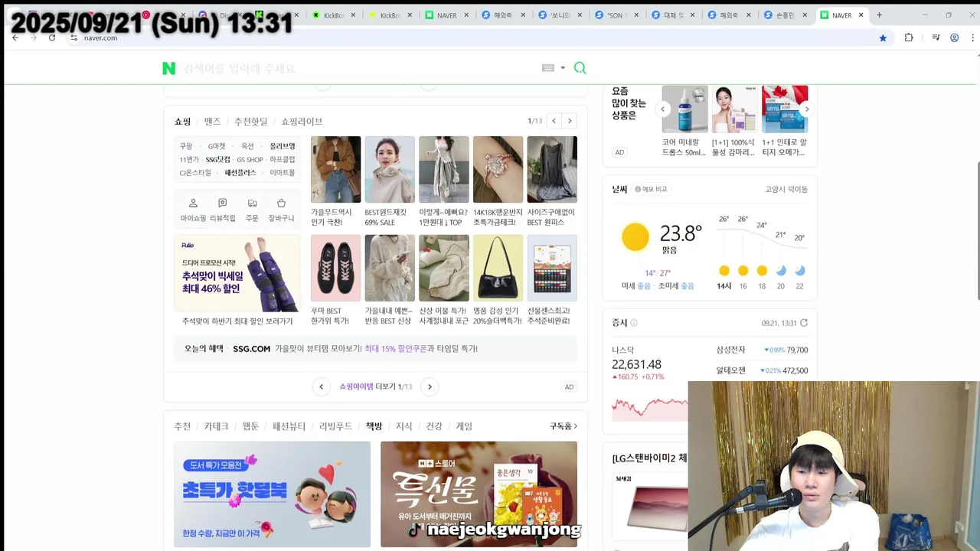980x551 pixels.
Task: Open the 쿠팡 shopping mall link
Action: 186,146
